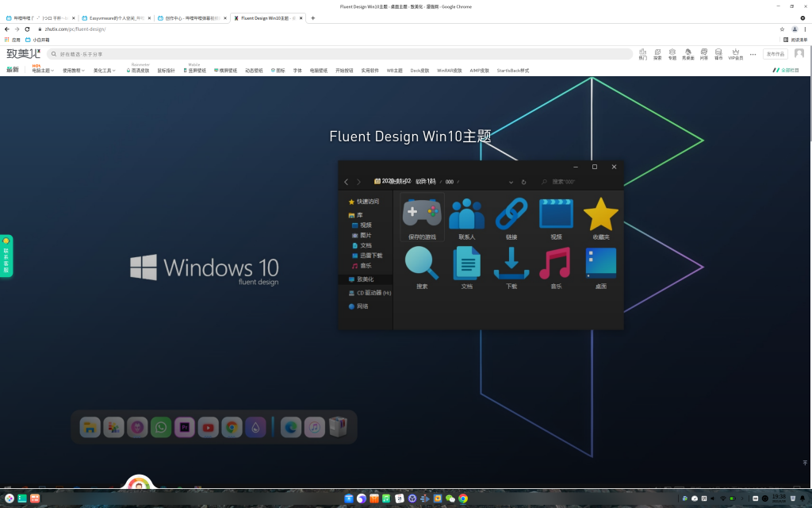Expand the 使用教程 dropdown menu
This screenshot has height=508, width=812.
point(74,71)
